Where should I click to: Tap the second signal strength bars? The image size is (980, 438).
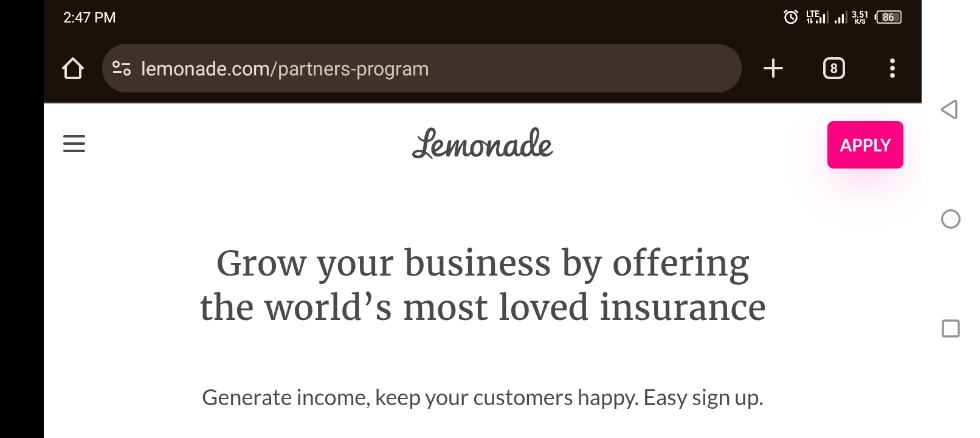pos(840,18)
